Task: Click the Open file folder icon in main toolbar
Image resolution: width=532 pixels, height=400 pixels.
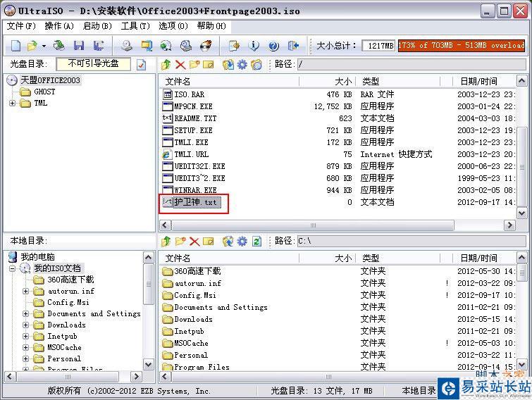Action: (32, 46)
